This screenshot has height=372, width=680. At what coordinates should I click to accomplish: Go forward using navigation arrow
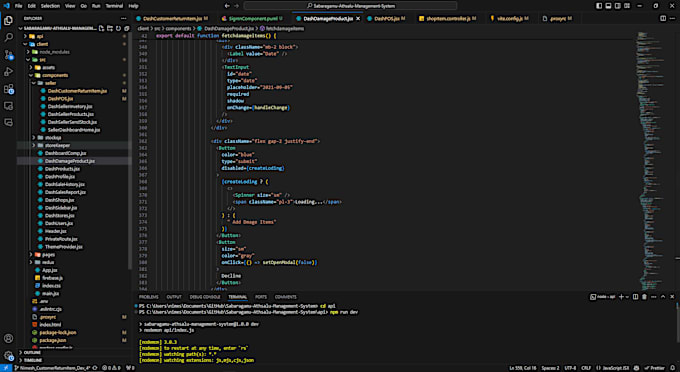tap(236, 6)
